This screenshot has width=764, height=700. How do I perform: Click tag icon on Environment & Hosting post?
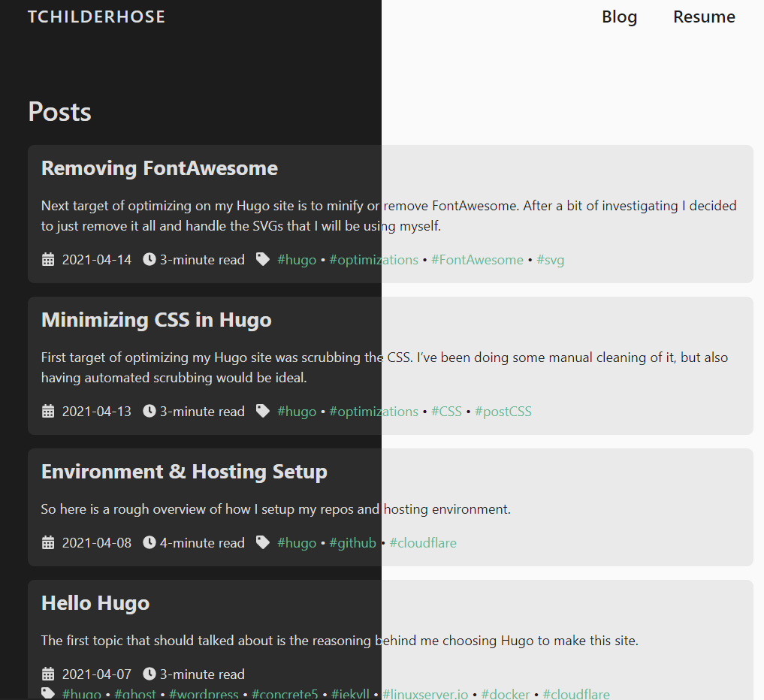click(262, 542)
